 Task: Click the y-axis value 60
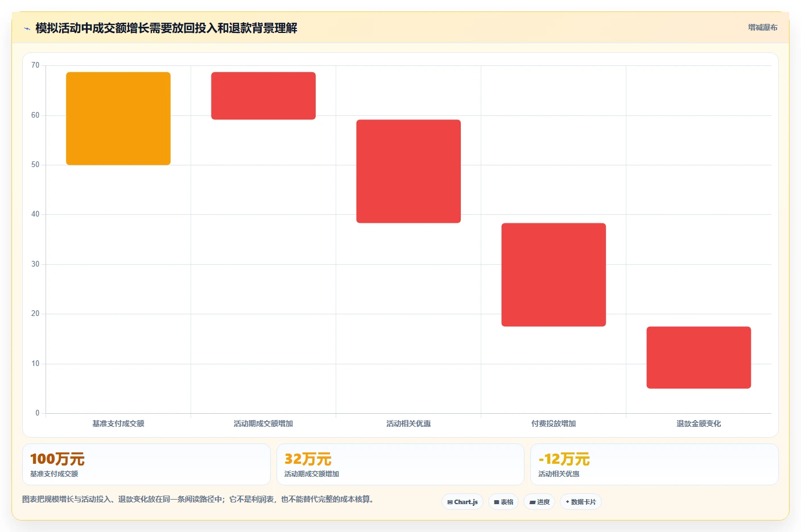[35, 115]
